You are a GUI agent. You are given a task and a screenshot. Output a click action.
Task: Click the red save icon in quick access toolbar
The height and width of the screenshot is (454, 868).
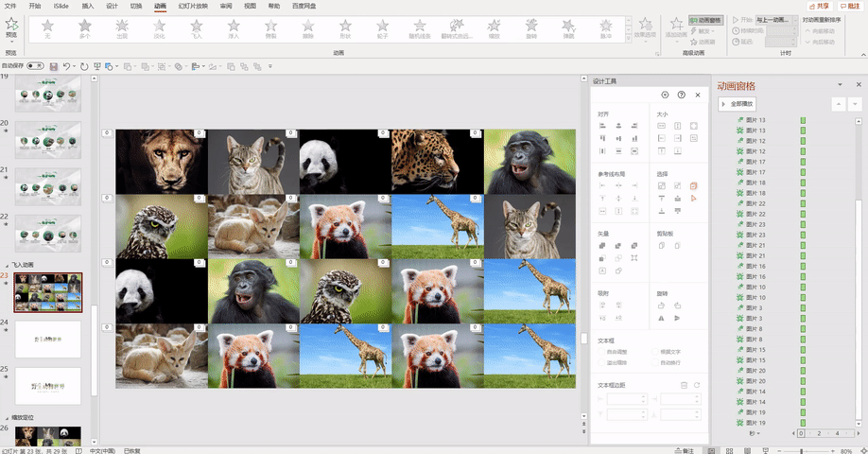(54, 66)
